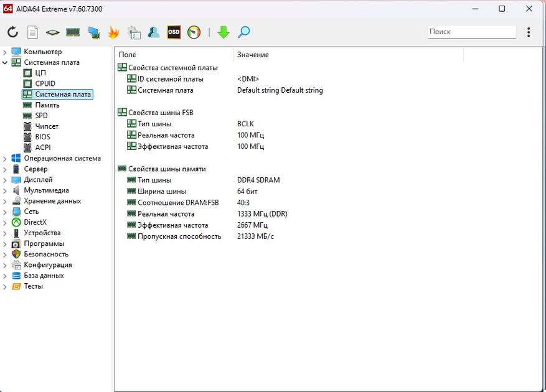Select the Свойства шины памяти group heading
546x392 pixels.
tap(167, 169)
